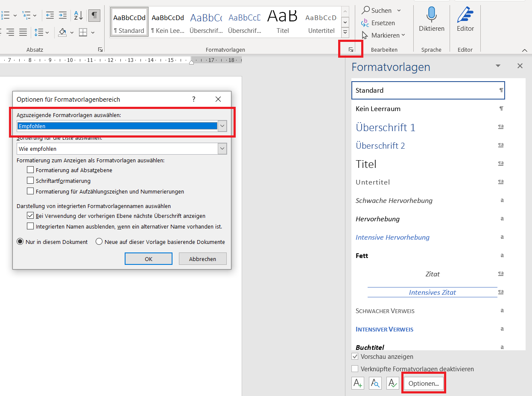Open the Markieren dropdown
Image resolution: width=532 pixels, height=396 pixels.
(x=383, y=35)
